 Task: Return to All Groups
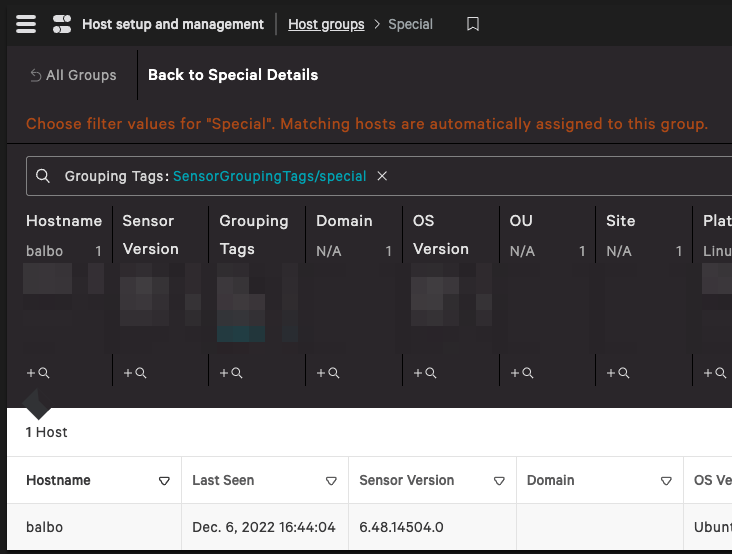73,75
